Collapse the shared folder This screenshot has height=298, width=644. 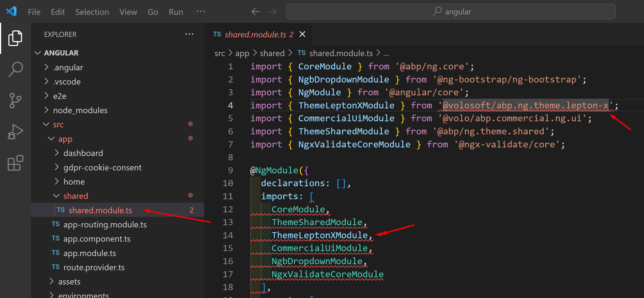75,196
